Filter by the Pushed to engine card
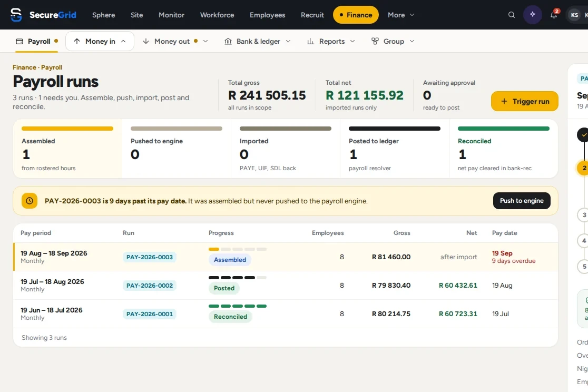This screenshot has width=588, height=392. point(177,149)
